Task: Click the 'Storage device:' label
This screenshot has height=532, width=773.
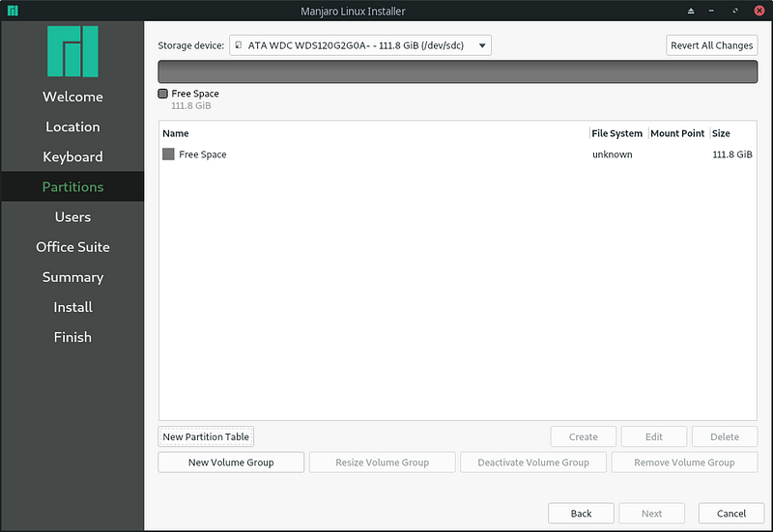Action: pyautogui.click(x=190, y=45)
